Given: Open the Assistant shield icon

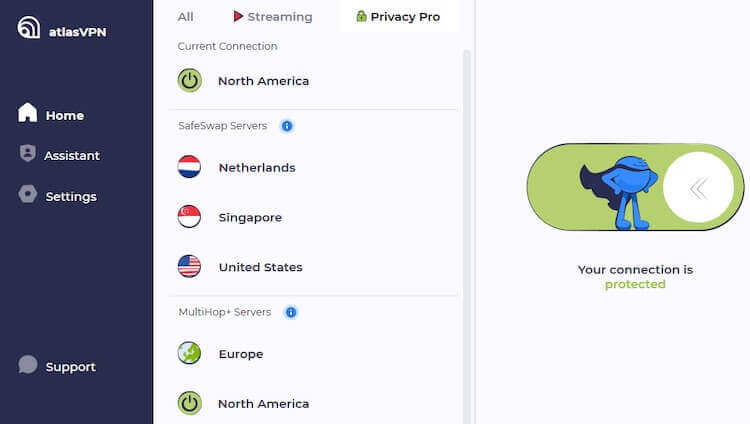Looking at the screenshot, I should (x=28, y=153).
